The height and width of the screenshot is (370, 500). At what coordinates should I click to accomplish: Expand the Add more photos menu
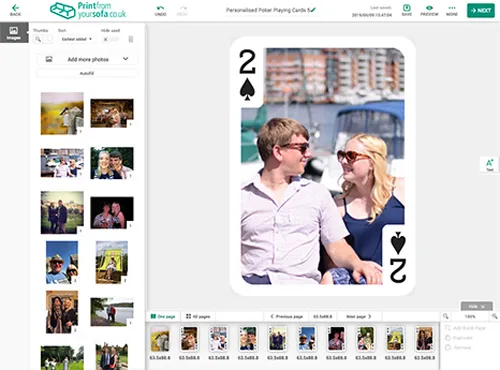coord(87,59)
